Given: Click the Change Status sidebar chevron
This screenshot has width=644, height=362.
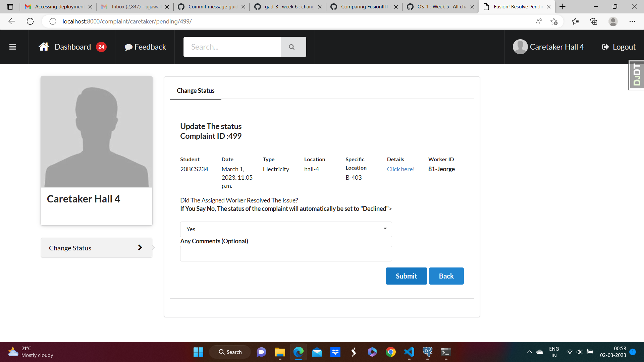Looking at the screenshot, I should pos(140,248).
